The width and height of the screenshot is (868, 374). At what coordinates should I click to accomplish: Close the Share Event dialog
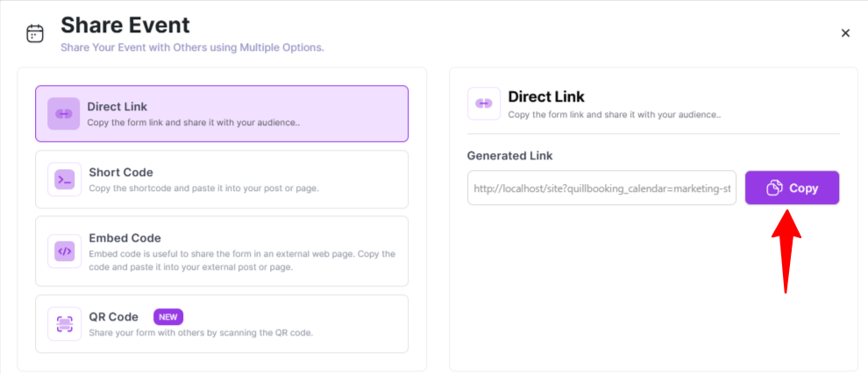click(x=845, y=33)
